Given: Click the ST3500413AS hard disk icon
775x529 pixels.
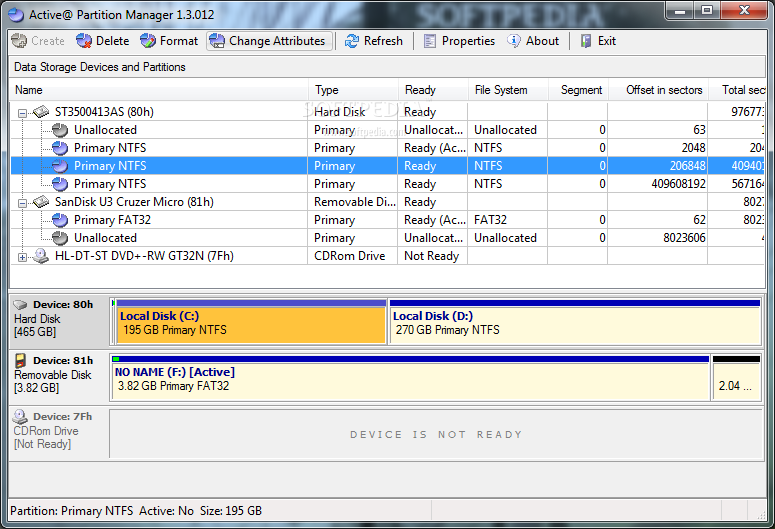Looking at the screenshot, I should click(x=41, y=112).
